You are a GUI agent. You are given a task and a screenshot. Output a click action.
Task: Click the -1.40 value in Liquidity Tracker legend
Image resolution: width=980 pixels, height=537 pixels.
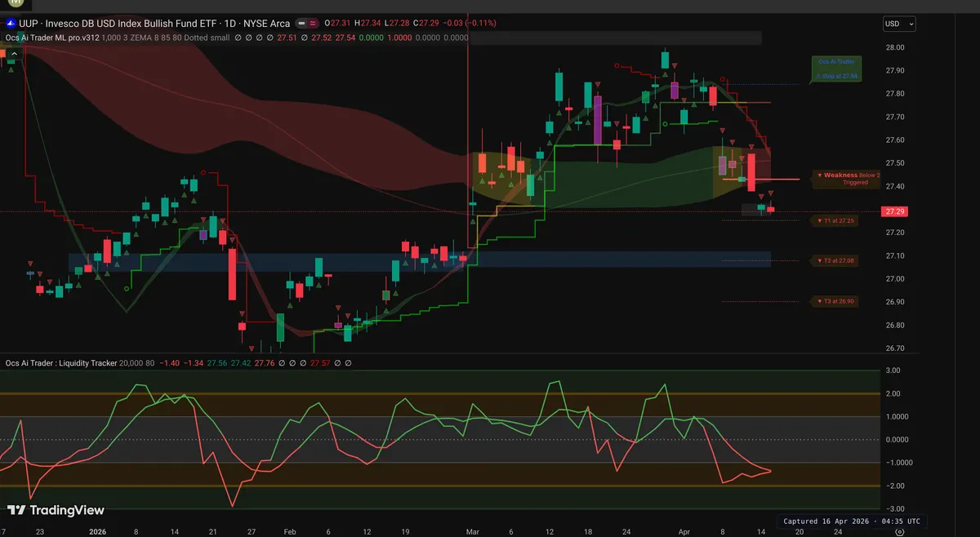tap(169, 362)
